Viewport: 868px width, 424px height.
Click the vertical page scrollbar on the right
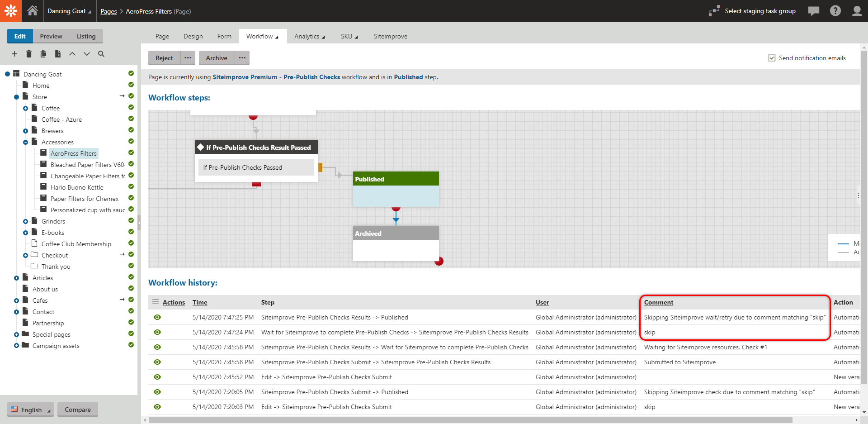(x=864, y=217)
